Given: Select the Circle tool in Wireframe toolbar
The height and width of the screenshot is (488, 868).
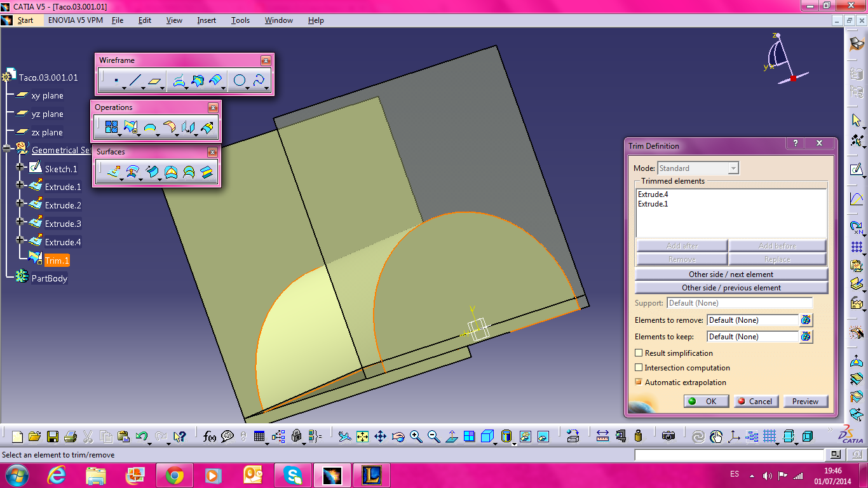Looking at the screenshot, I should coord(239,80).
